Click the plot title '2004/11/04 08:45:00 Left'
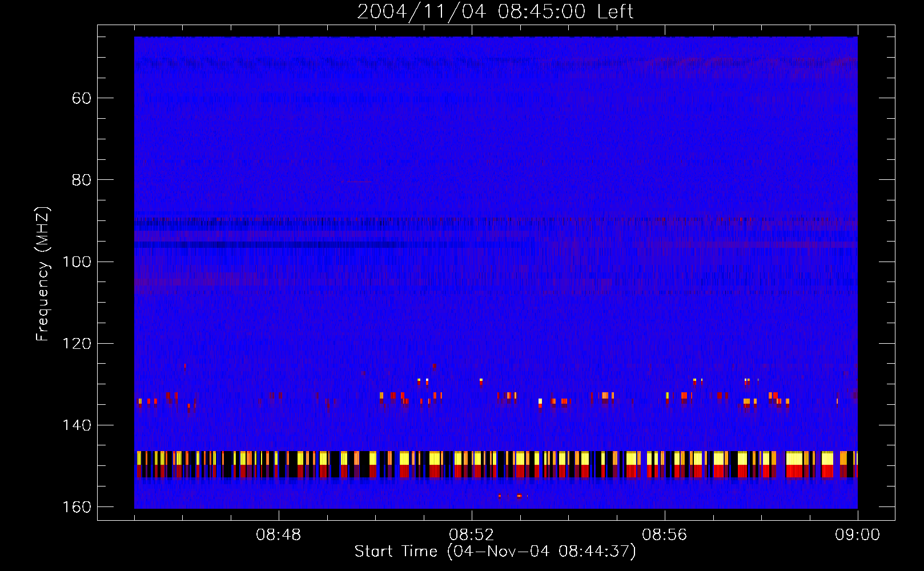924x571 pixels. (495, 11)
